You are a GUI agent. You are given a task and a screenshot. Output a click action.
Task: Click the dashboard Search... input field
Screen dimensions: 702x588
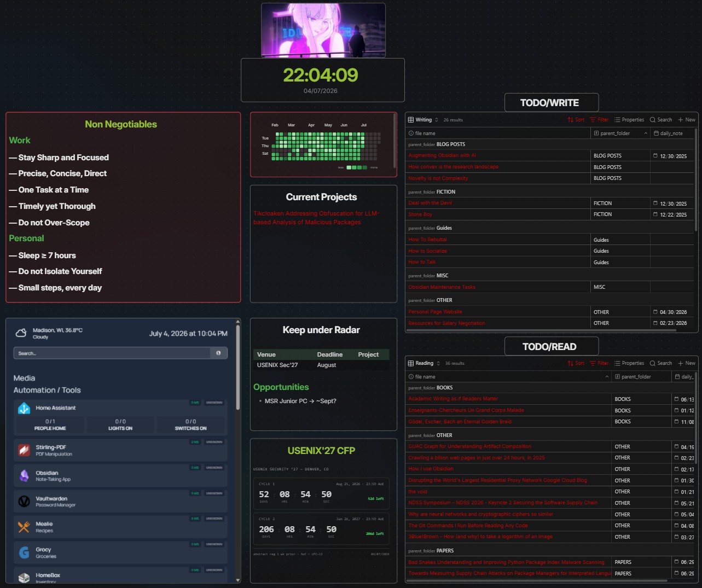click(112, 353)
